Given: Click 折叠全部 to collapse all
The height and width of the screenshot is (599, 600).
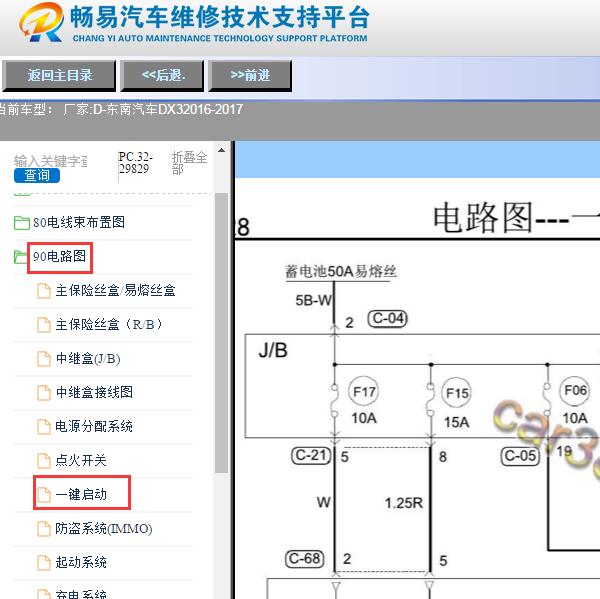Looking at the screenshot, I should (189, 163).
